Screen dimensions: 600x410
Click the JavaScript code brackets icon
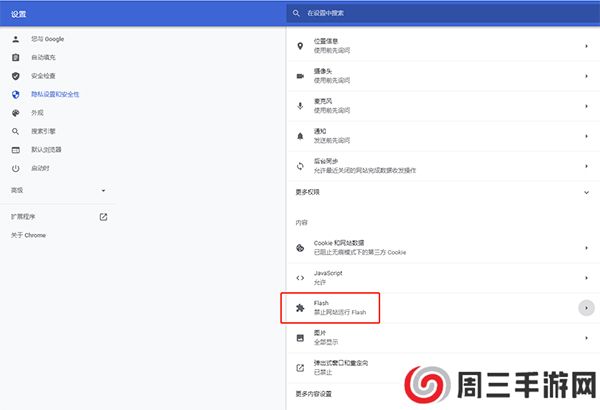tap(299, 277)
